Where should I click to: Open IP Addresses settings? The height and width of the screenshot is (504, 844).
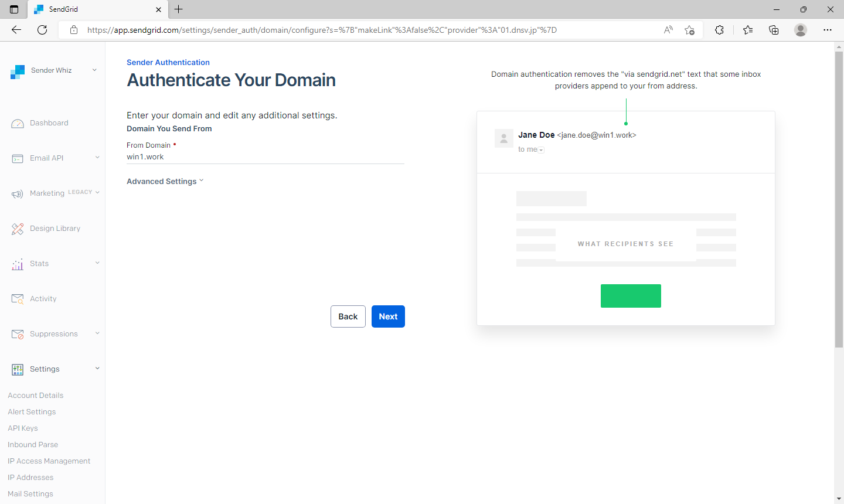[x=30, y=478]
